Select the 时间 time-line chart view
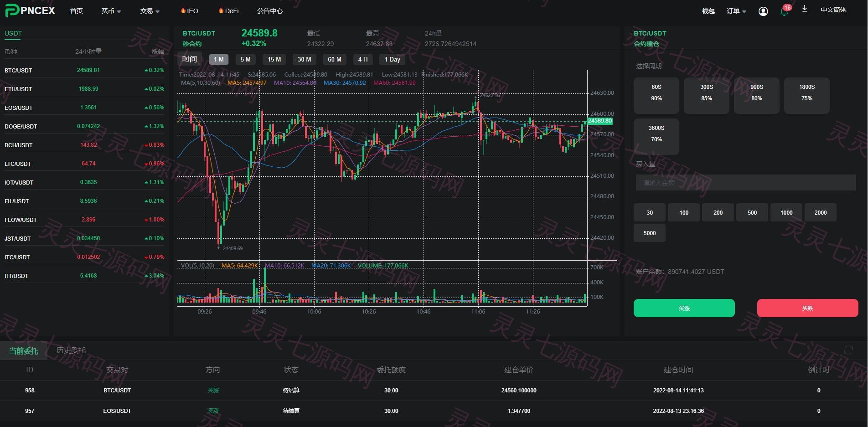The width and height of the screenshot is (868, 427). [x=190, y=59]
